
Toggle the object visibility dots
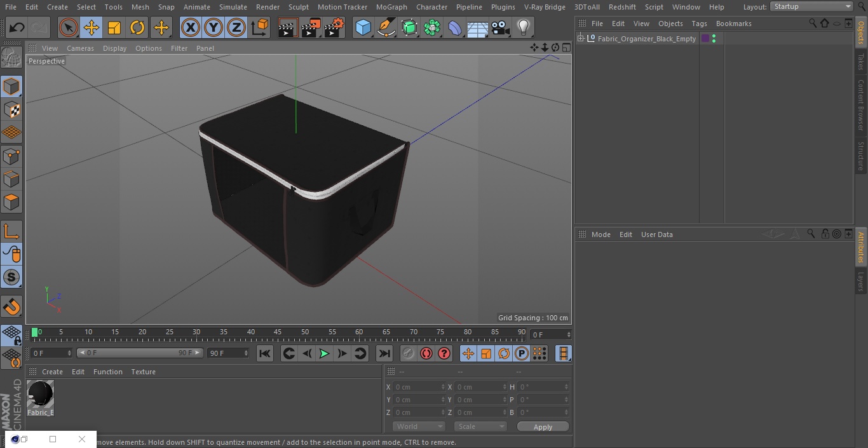click(x=714, y=39)
